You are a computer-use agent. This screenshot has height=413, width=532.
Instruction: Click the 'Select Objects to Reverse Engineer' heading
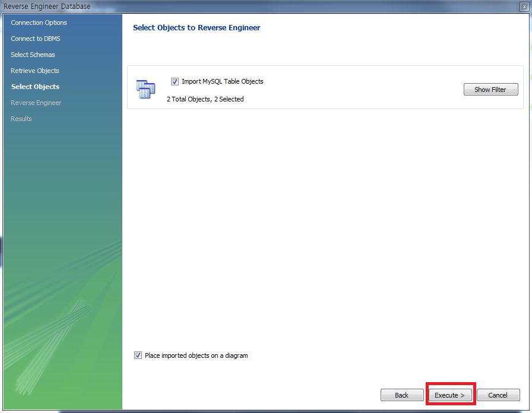197,28
